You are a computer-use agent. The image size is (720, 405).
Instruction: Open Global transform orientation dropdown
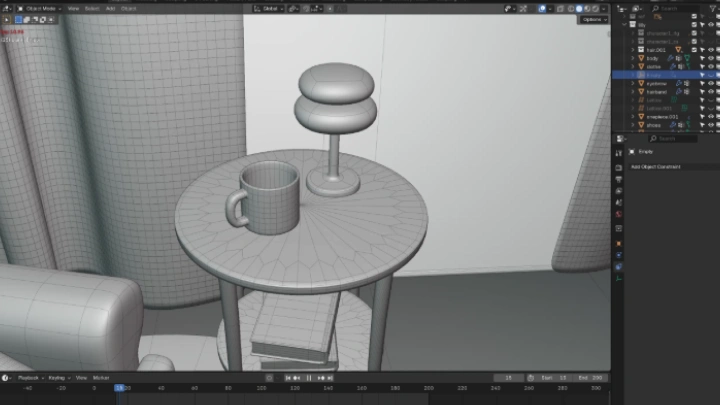tap(269, 8)
